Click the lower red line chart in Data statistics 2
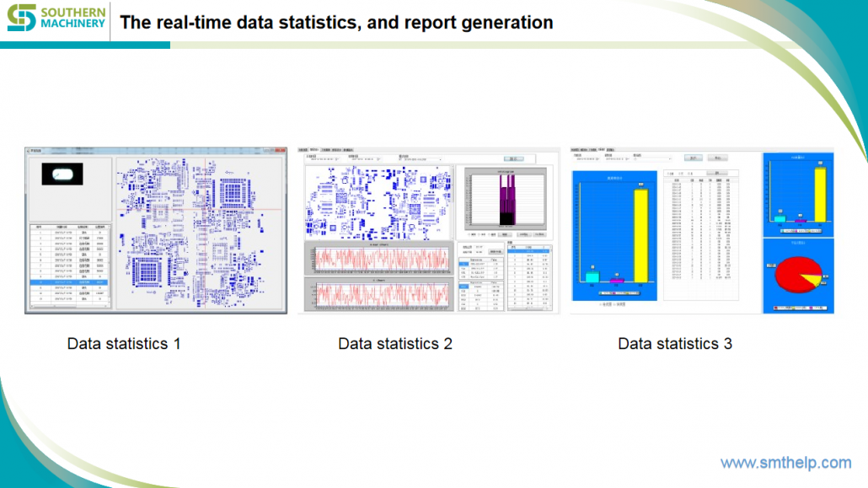The image size is (868, 488). pos(379,294)
